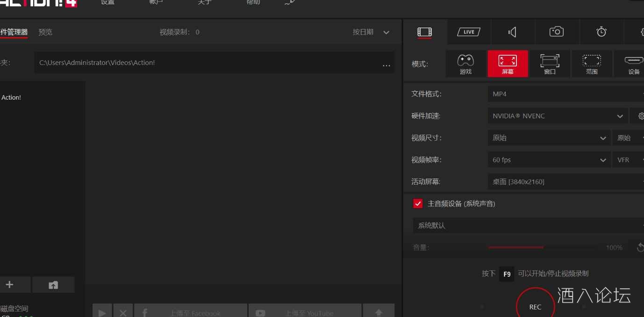The height and width of the screenshot is (317, 644).
Task: Open the video recording tab icon
Action: pos(424,32)
